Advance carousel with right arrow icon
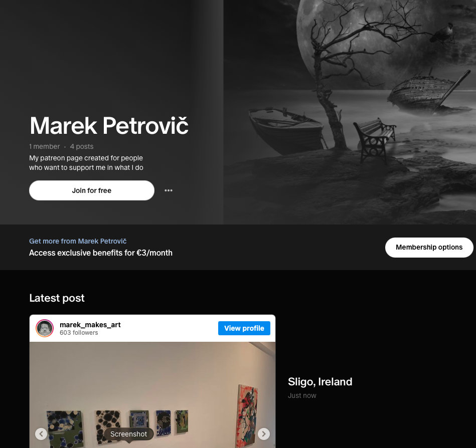 tap(264, 434)
